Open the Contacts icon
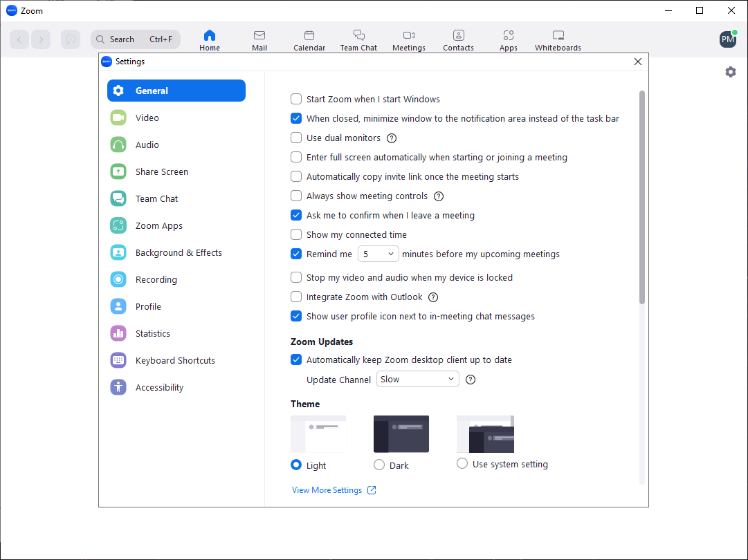The width and height of the screenshot is (748, 560). 459,36
